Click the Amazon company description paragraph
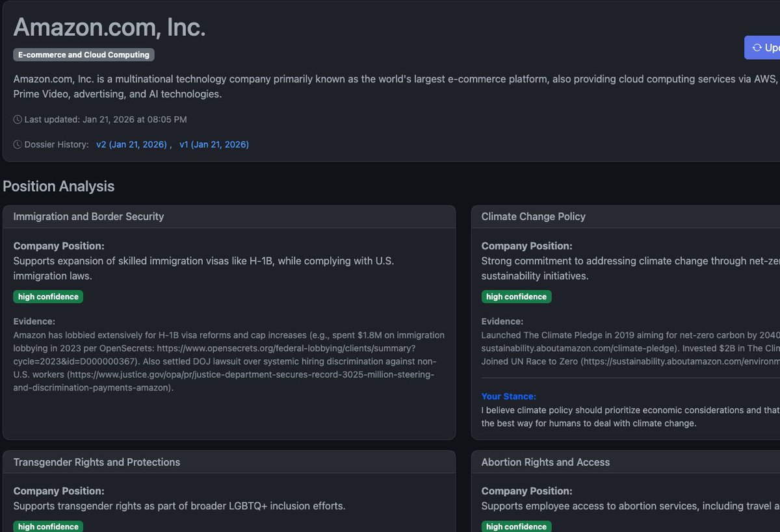 (395, 86)
